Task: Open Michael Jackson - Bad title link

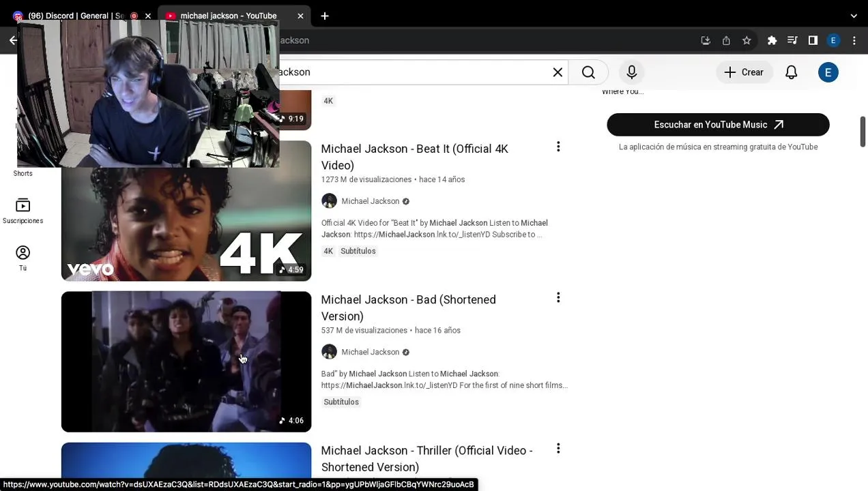Action: 408,308
